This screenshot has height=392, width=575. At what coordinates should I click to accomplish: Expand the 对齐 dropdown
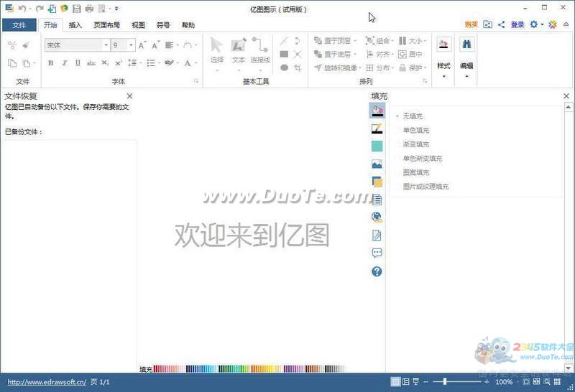(393, 55)
